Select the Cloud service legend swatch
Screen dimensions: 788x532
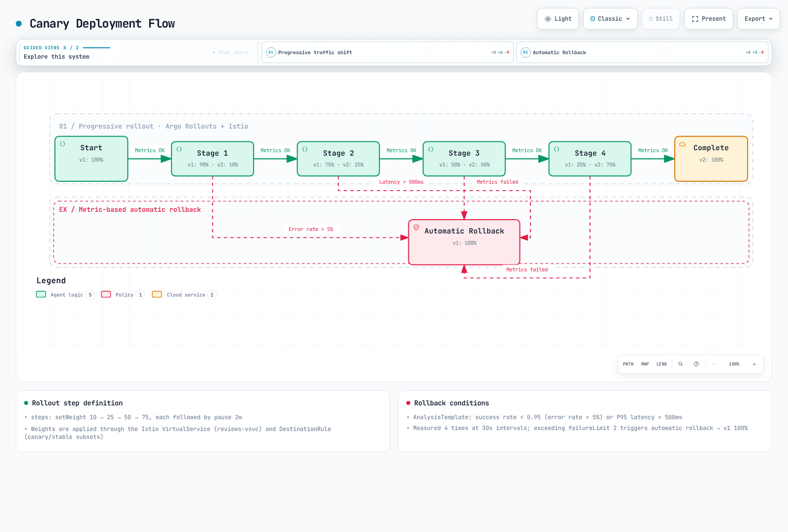[x=157, y=294]
